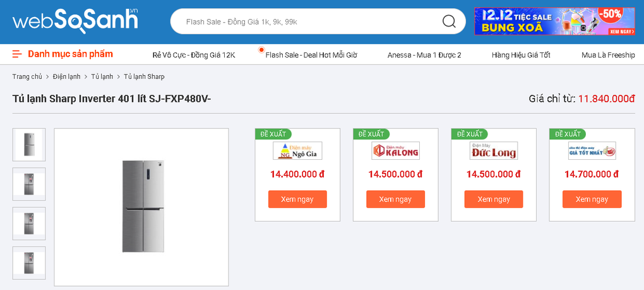Click the Tủ lạnh Sharp Inverter 401 lít title
Screen dimensions: 644x290
[x=112, y=99]
